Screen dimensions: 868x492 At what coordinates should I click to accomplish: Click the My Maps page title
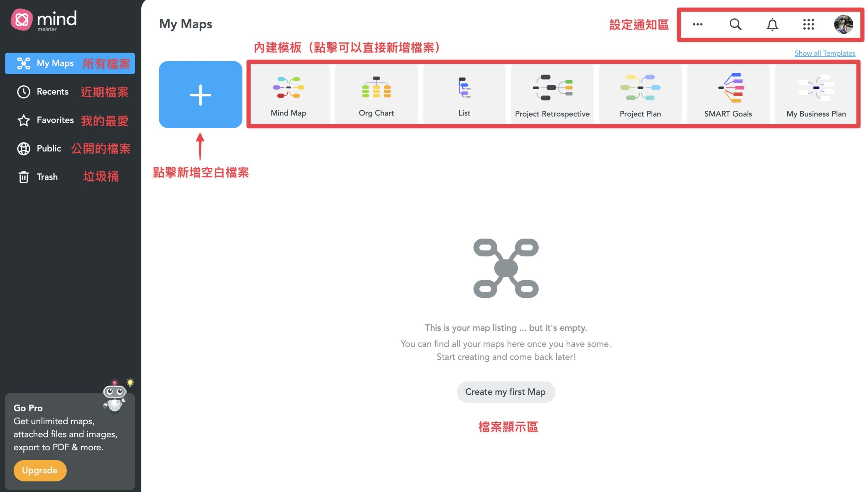185,24
